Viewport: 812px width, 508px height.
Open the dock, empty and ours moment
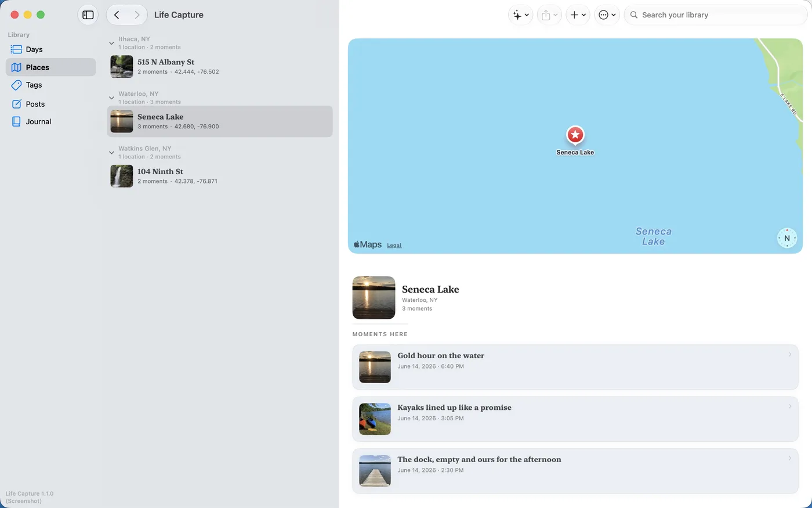click(575, 471)
